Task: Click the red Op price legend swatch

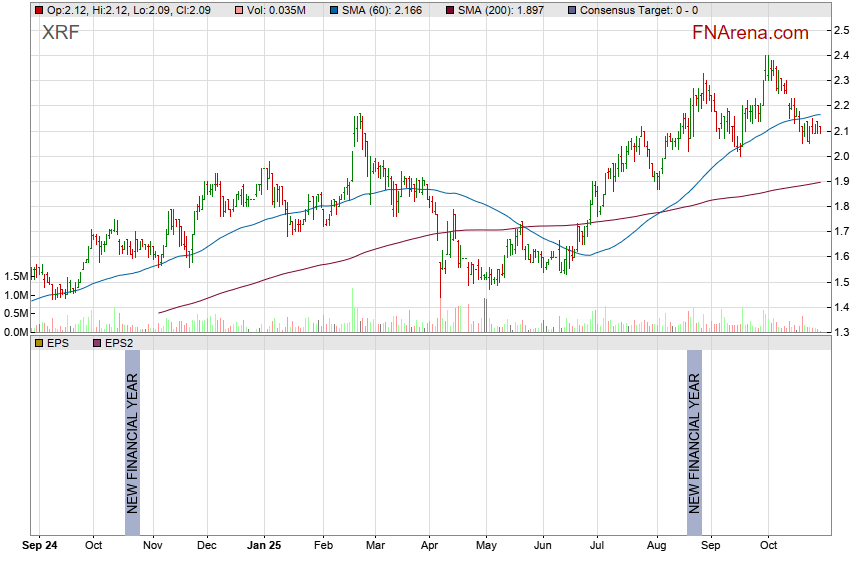Action: coord(39,10)
